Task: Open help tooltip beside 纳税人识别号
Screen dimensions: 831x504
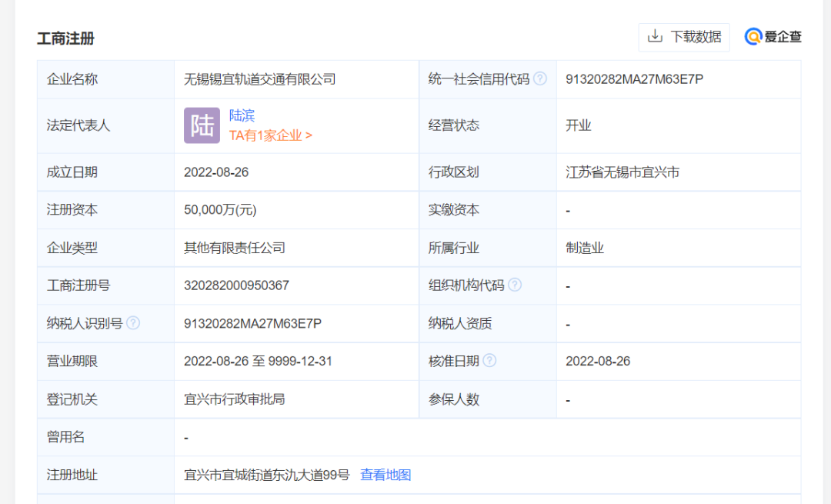Action: pos(132,323)
